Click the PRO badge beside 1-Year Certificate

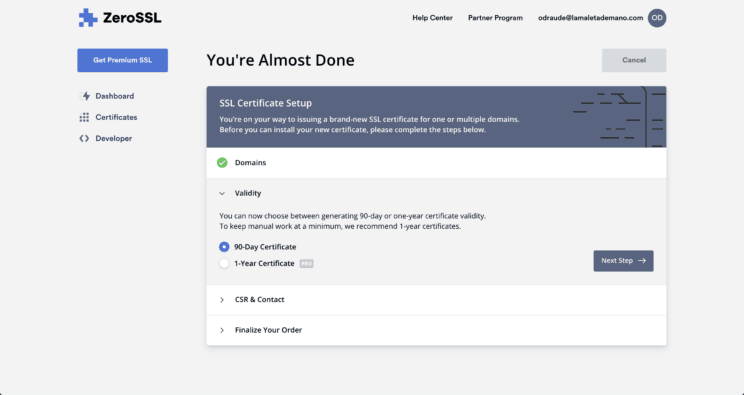pos(307,263)
